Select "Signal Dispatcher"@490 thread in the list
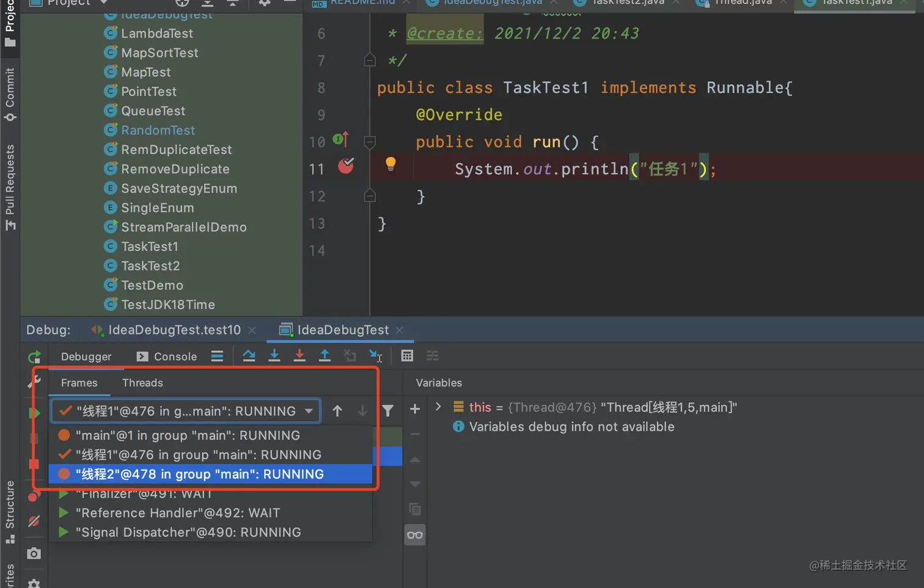The width and height of the screenshot is (924, 588). 210,532
